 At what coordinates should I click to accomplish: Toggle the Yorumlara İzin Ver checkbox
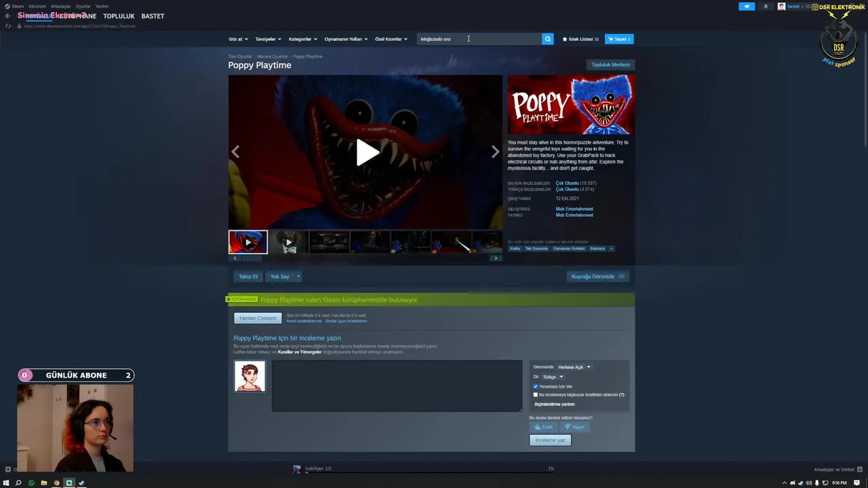click(535, 386)
